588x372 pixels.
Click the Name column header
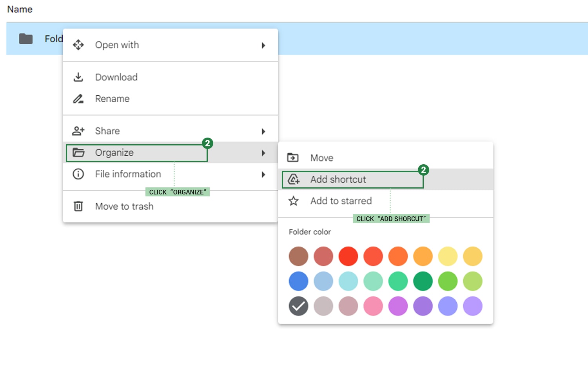19,9
